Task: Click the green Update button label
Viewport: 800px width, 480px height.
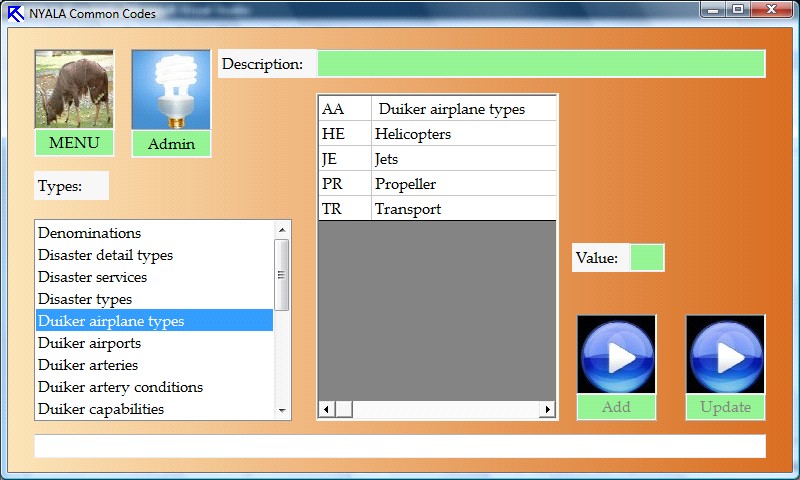Action: tap(725, 407)
